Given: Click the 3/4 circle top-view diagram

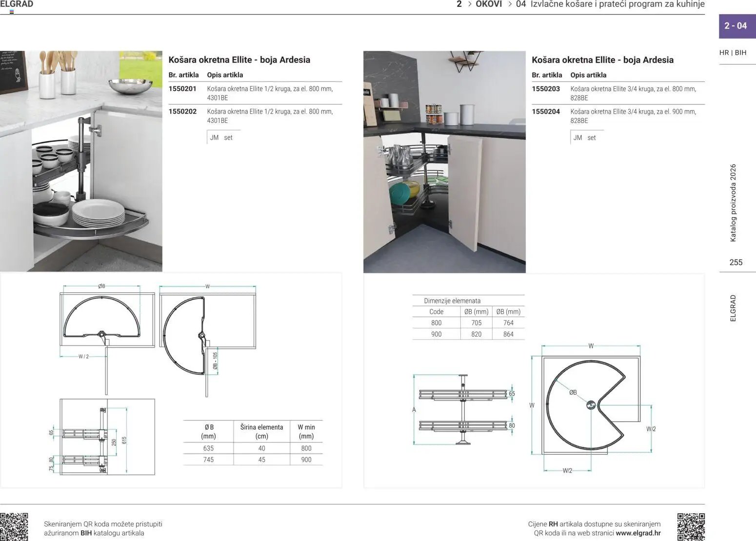Looking at the screenshot, I should point(593,407).
